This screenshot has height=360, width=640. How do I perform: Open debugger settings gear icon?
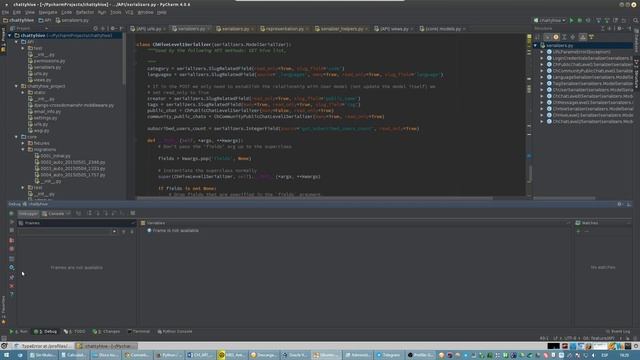tap(11, 268)
